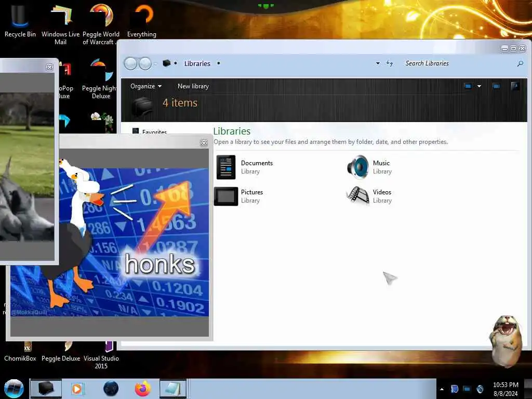Image resolution: width=532 pixels, height=399 pixels.
Task: Click the magnifier search icon
Action: pyautogui.click(x=520, y=63)
